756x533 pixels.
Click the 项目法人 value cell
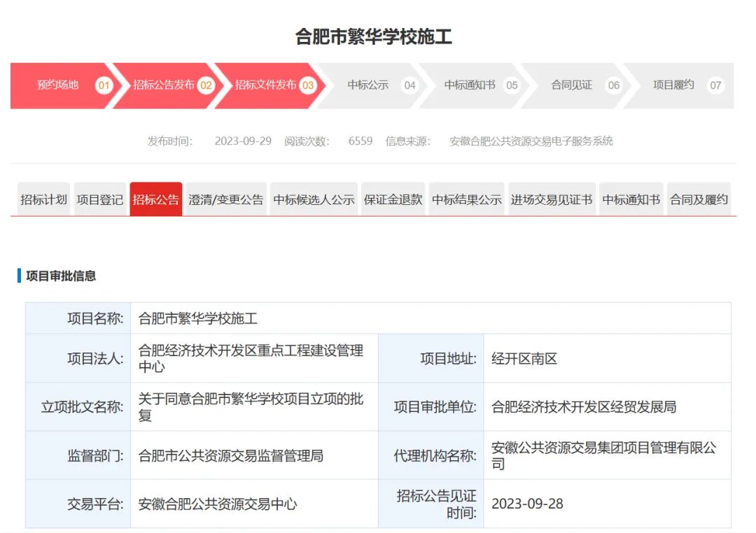click(x=255, y=359)
